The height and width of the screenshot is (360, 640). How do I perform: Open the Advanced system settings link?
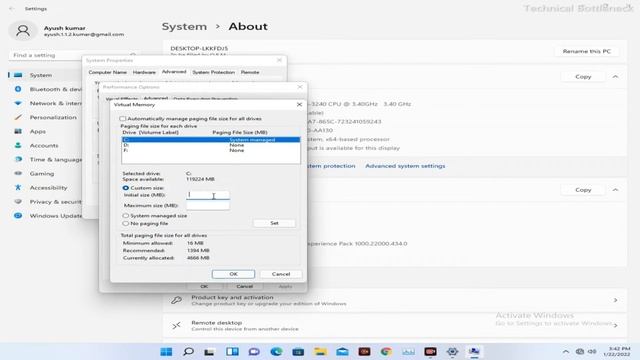405,166
